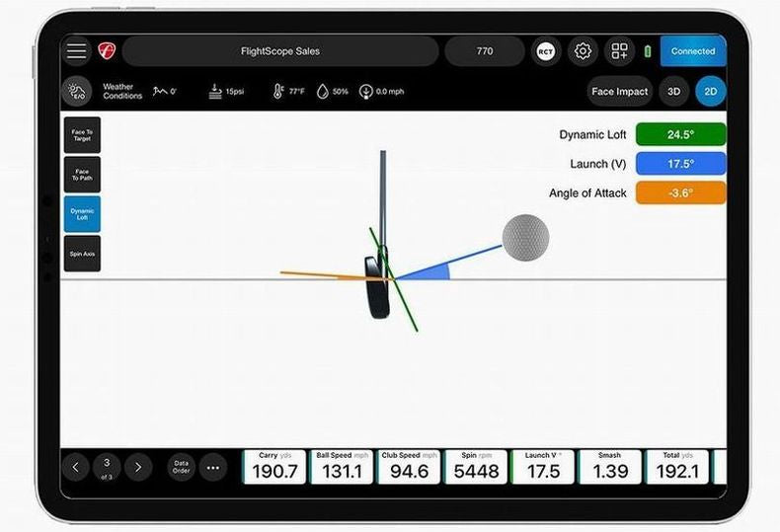Screen dimensions: 780x532
Task: Click the green battery status icon
Action: tap(648, 51)
